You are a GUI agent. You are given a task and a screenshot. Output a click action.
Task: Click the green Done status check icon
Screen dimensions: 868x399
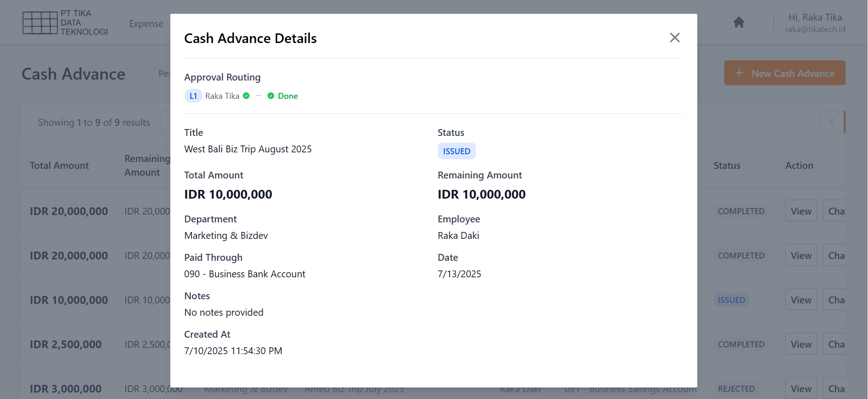click(271, 96)
